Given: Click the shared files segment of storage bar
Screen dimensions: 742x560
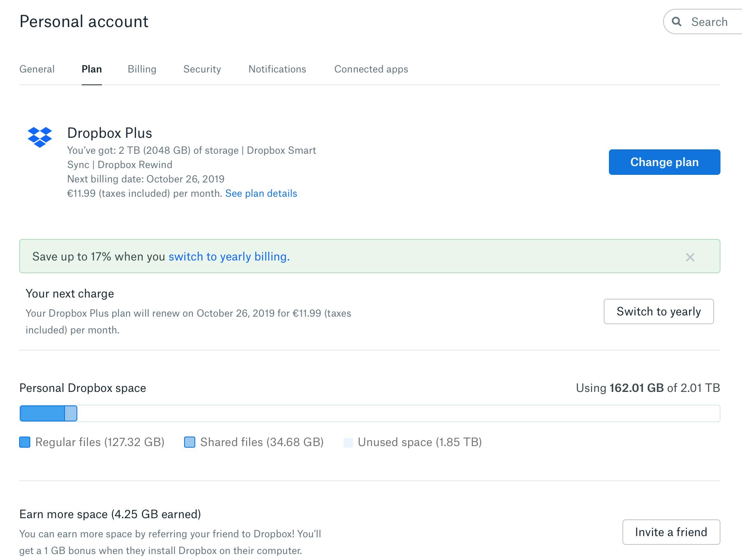Looking at the screenshot, I should (x=71, y=413).
